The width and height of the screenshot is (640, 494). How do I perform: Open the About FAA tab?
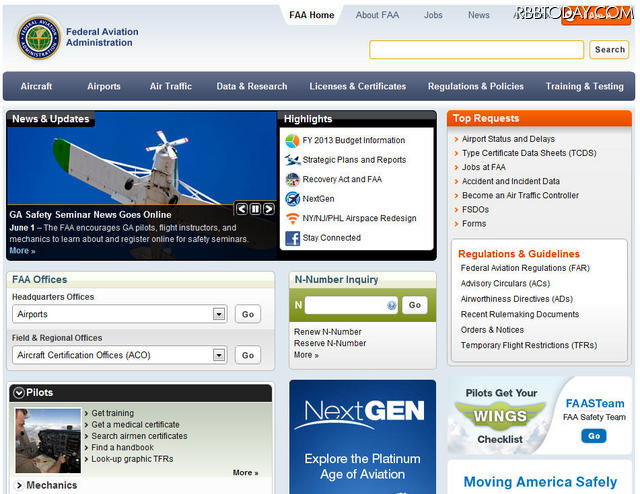[377, 15]
